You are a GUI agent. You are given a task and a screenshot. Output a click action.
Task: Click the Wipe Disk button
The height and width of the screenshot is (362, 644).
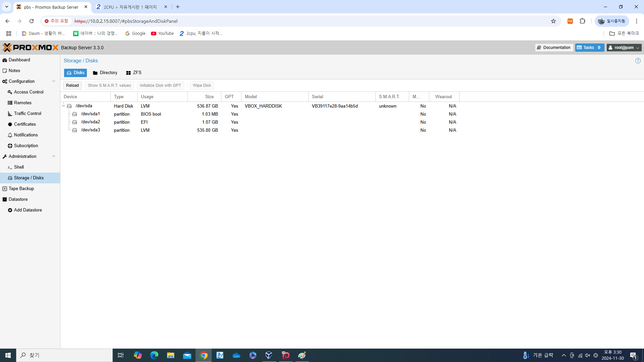(x=202, y=85)
